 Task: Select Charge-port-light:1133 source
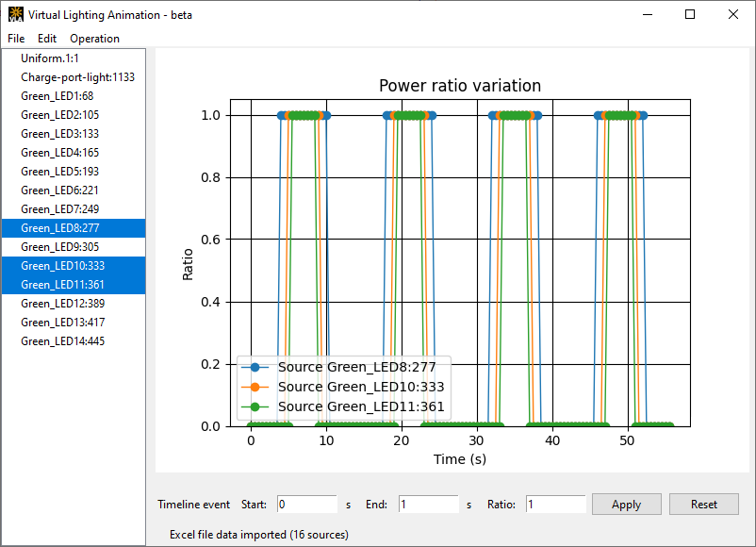(74, 77)
